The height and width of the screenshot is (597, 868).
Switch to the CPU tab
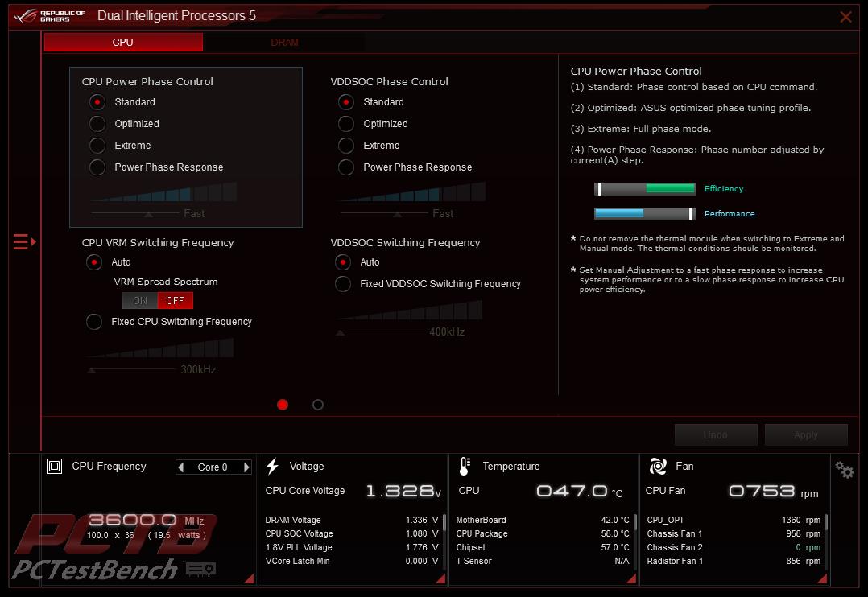[x=123, y=43]
